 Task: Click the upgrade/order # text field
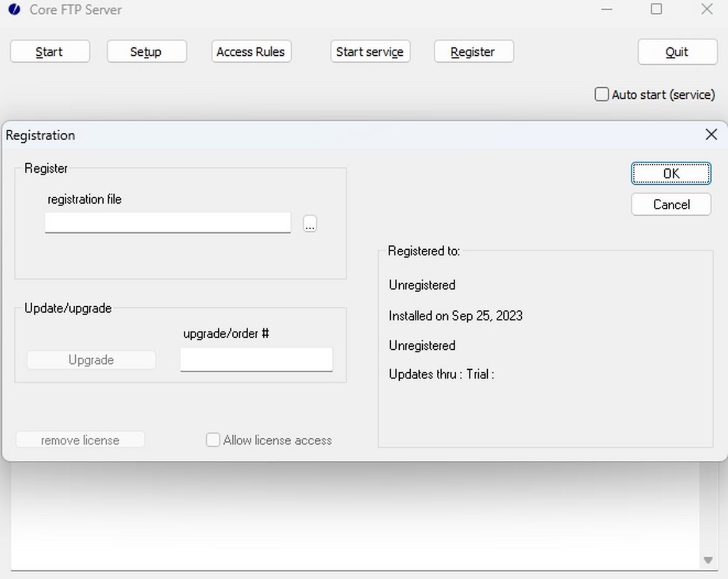pyautogui.click(x=256, y=359)
